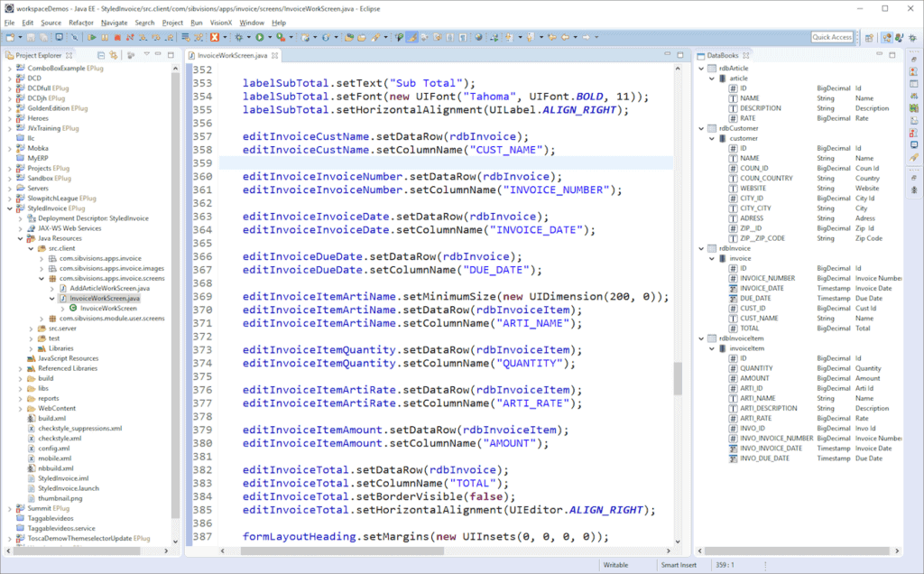Collapse All in Project Explorer

[x=101, y=55]
